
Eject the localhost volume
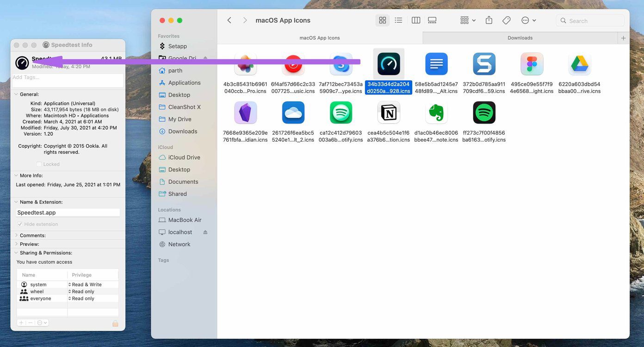[205, 232]
